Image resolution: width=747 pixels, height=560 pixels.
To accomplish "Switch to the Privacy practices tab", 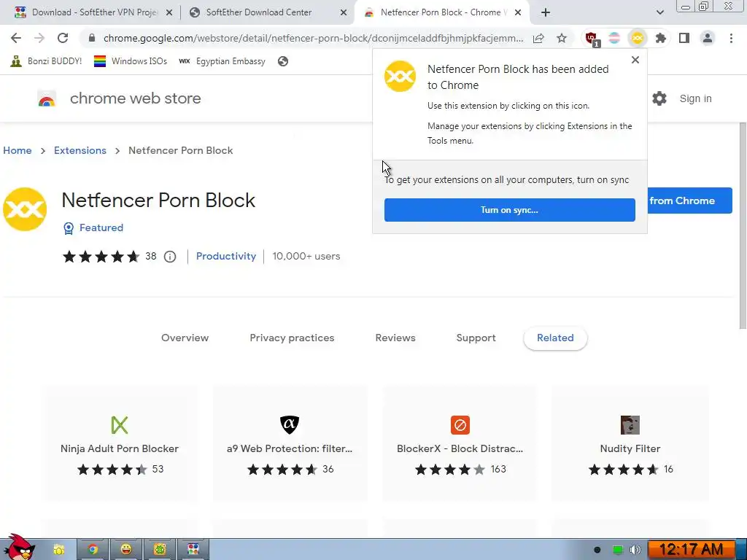I will [292, 338].
